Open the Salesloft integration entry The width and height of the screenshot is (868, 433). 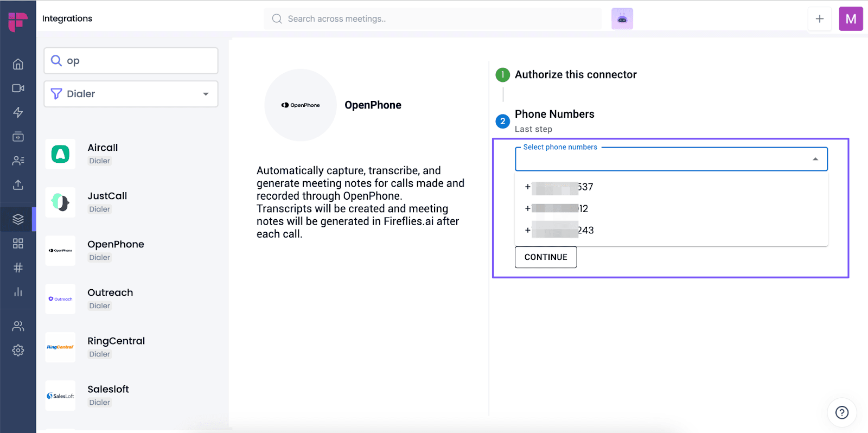coord(131,396)
